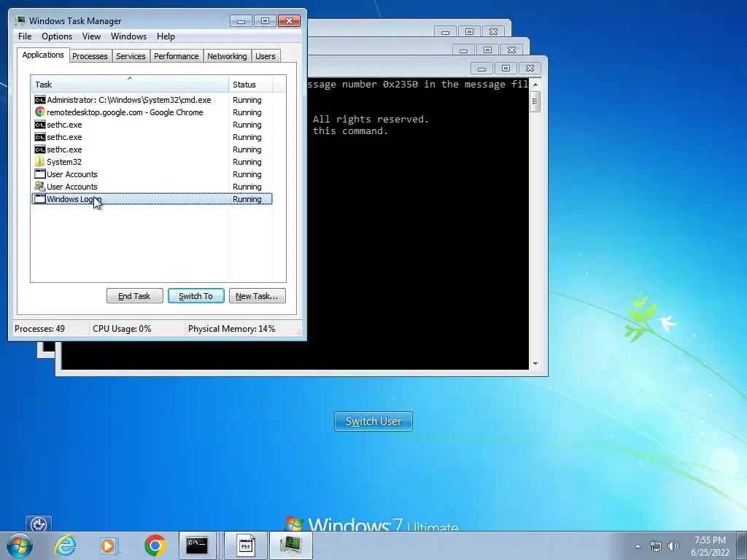
Task: Click the End Task button
Action: coord(135,296)
